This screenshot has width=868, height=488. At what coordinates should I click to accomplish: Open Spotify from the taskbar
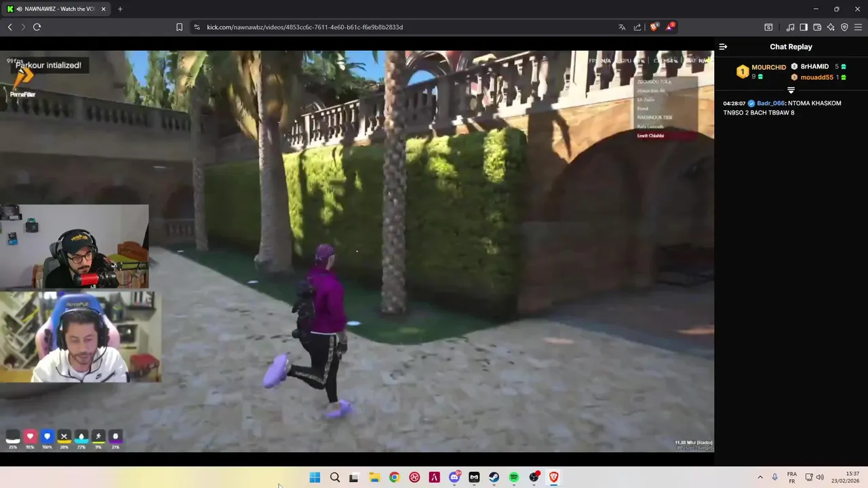coord(514,477)
